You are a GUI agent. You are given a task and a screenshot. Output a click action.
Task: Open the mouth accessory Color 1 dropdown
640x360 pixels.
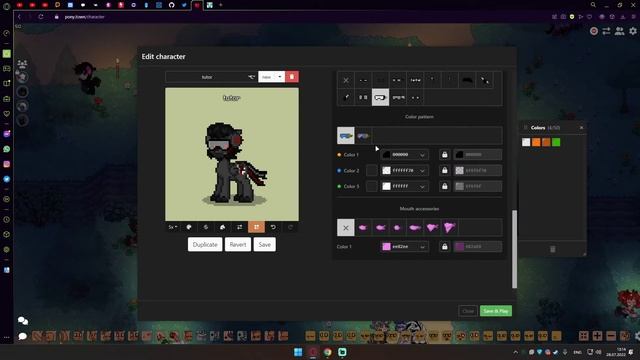pos(422,247)
